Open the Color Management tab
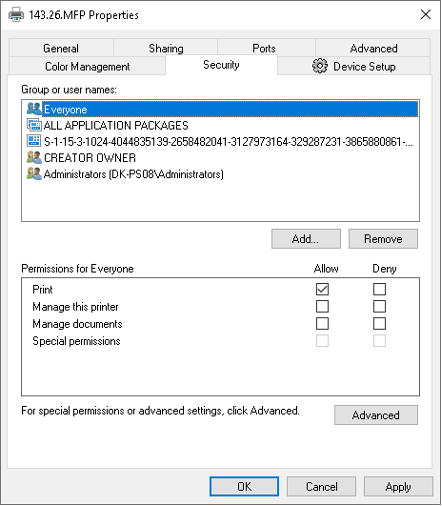The height and width of the screenshot is (506, 442). click(x=87, y=66)
